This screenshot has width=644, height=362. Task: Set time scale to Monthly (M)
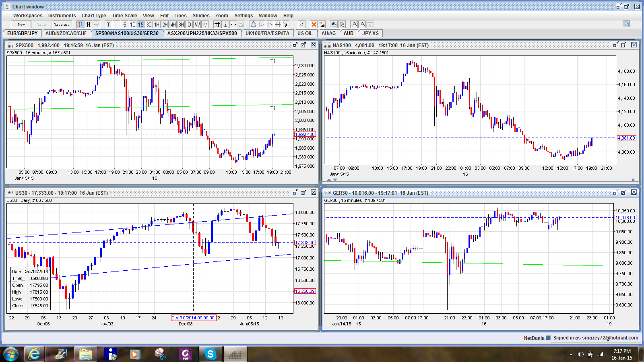[x=205, y=25]
